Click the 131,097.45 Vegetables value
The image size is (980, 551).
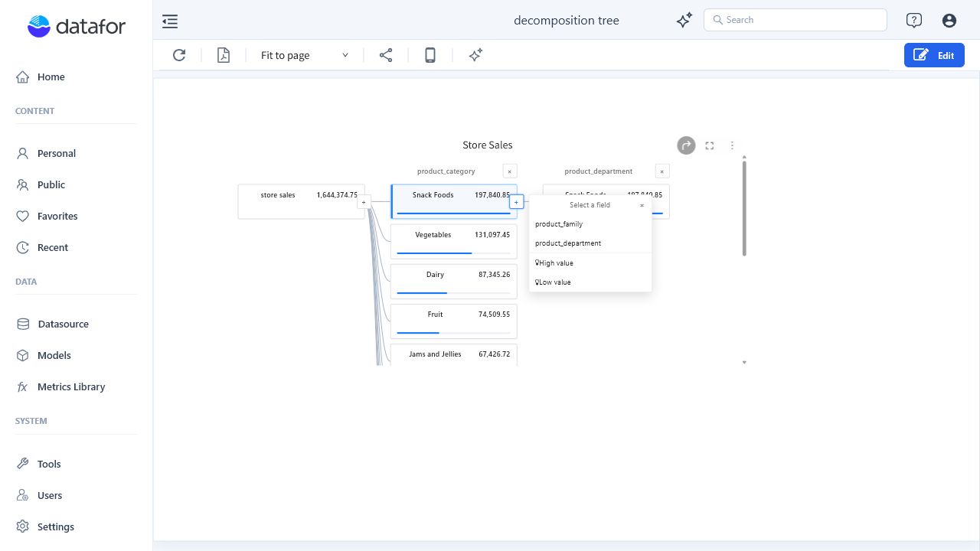492,235
